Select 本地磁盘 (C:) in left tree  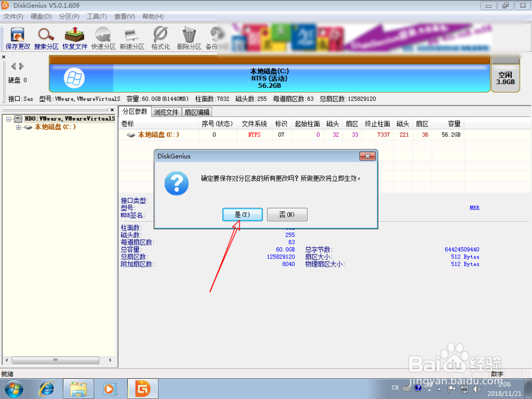[x=55, y=127]
